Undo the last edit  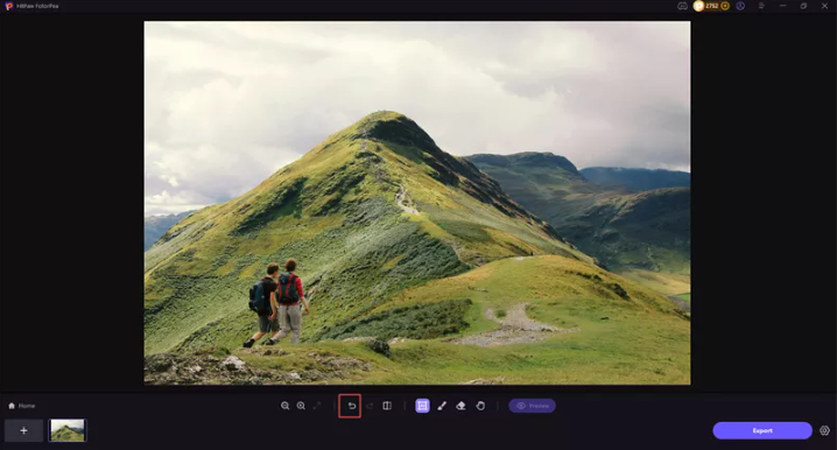351,406
